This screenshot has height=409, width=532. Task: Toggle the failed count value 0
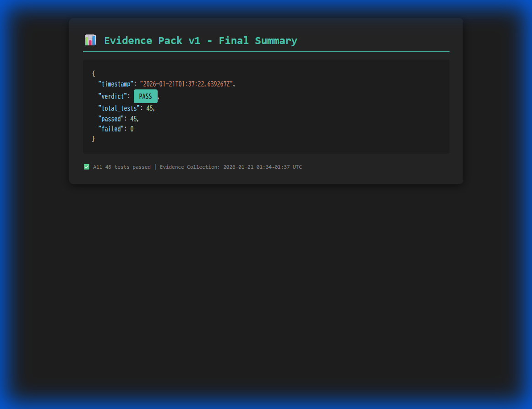(x=132, y=129)
